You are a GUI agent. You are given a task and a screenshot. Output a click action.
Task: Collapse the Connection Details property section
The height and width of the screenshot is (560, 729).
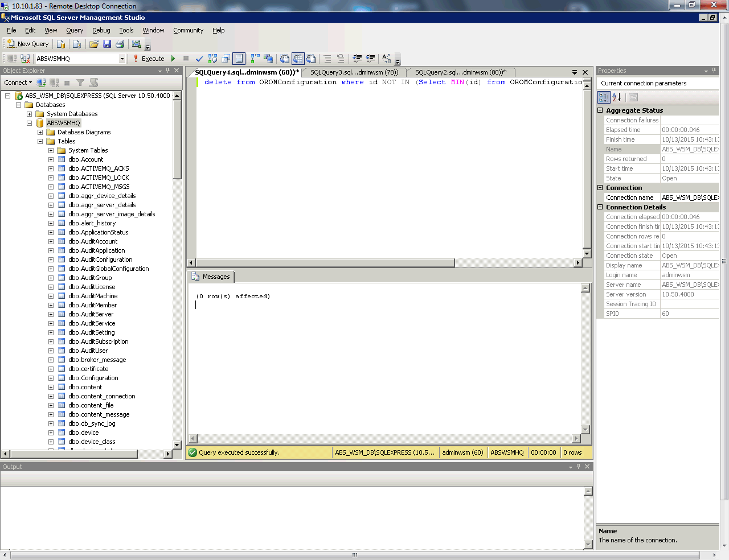[600, 207]
